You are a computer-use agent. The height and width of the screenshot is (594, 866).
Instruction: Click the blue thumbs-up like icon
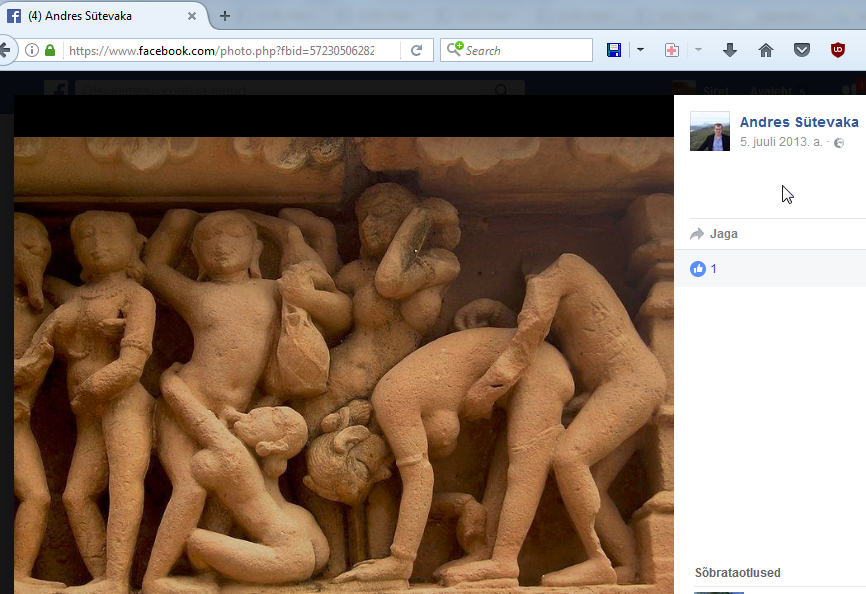click(698, 269)
